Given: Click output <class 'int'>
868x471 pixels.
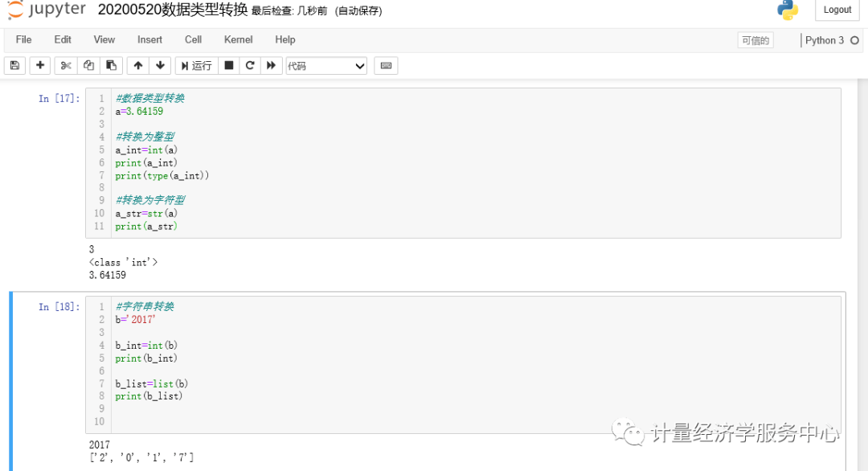Looking at the screenshot, I should point(123,262).
